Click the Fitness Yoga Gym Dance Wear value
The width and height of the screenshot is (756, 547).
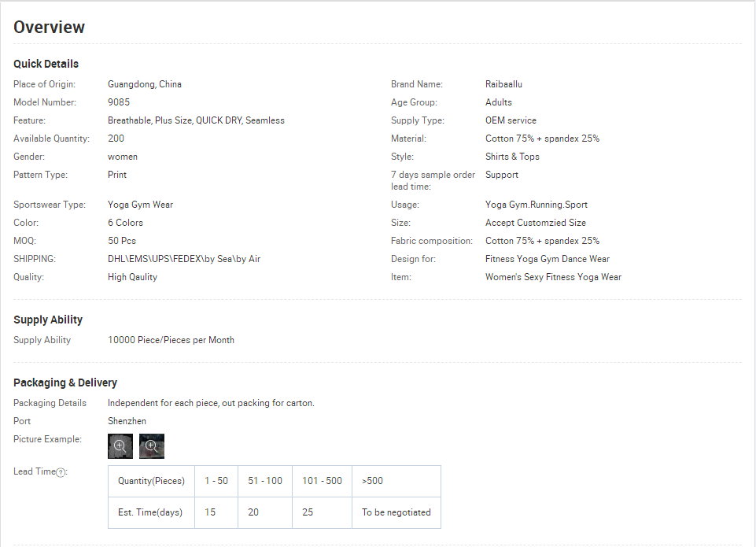(548, 259)
